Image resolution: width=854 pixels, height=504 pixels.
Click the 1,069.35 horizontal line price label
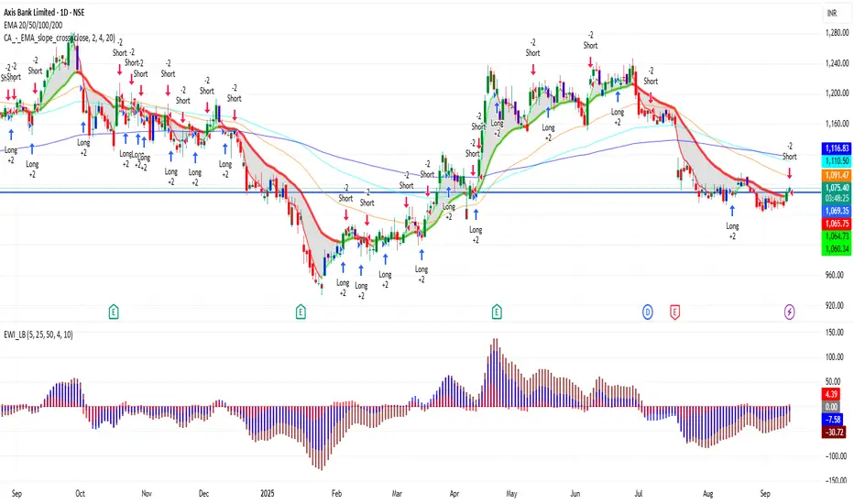(837, 211)
